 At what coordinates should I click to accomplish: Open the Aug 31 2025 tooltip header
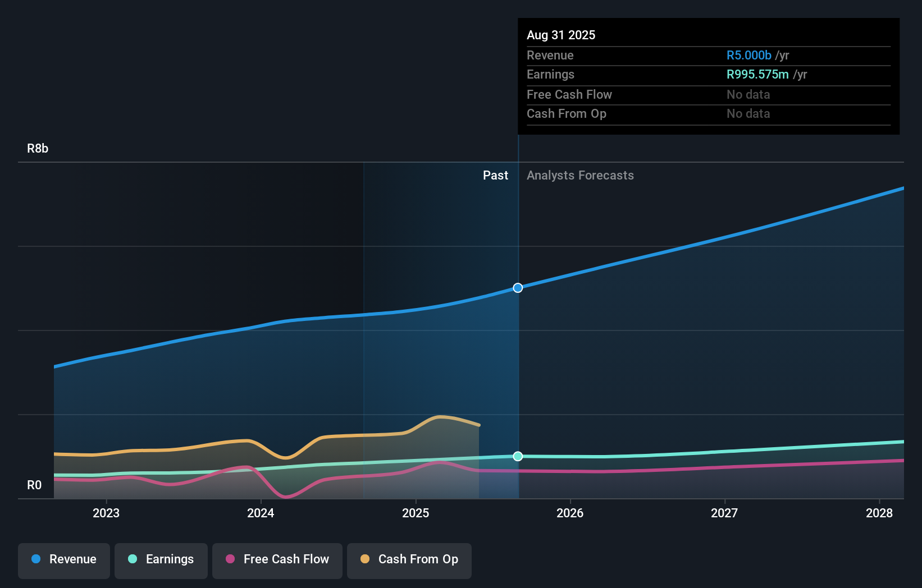pyautogui.click(x=561, y=35)
